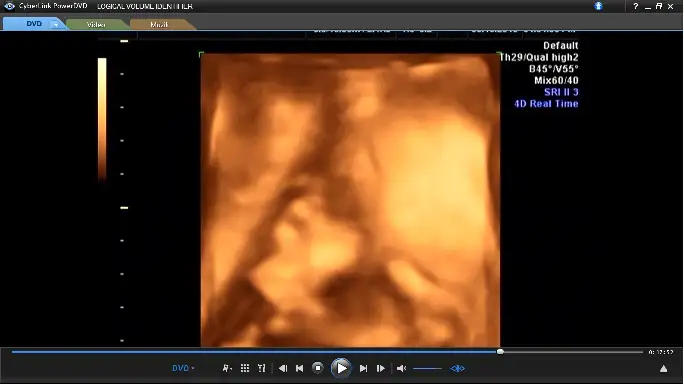The height and width of the screenshot is (384, 684).
Task: Skip to the next chapter
Action: [x=363, y=369]
